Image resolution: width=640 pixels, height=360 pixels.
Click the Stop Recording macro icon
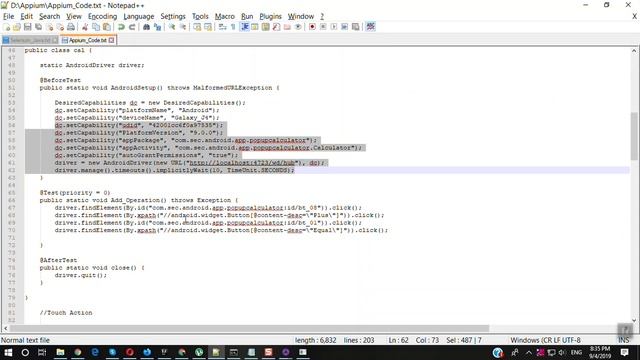(323, 27)
